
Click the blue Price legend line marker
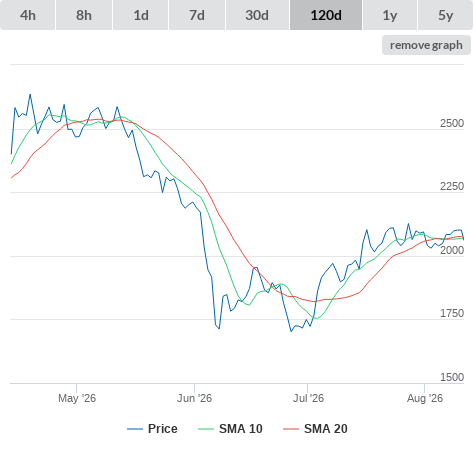point(135,429)
